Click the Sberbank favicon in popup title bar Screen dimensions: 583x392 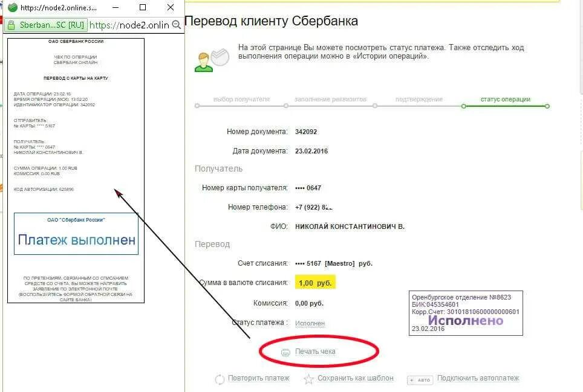(x=12, y=7)
